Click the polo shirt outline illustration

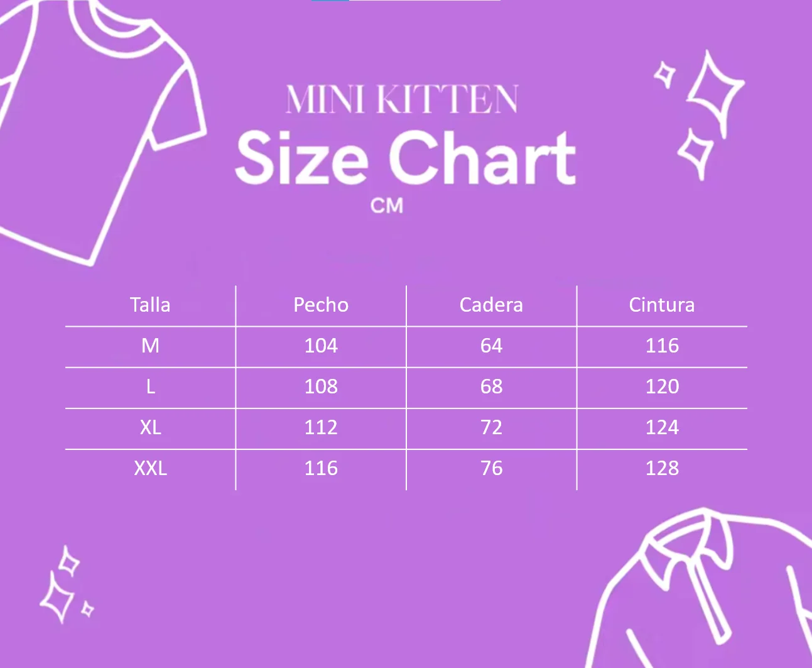[x=703, y=597]
